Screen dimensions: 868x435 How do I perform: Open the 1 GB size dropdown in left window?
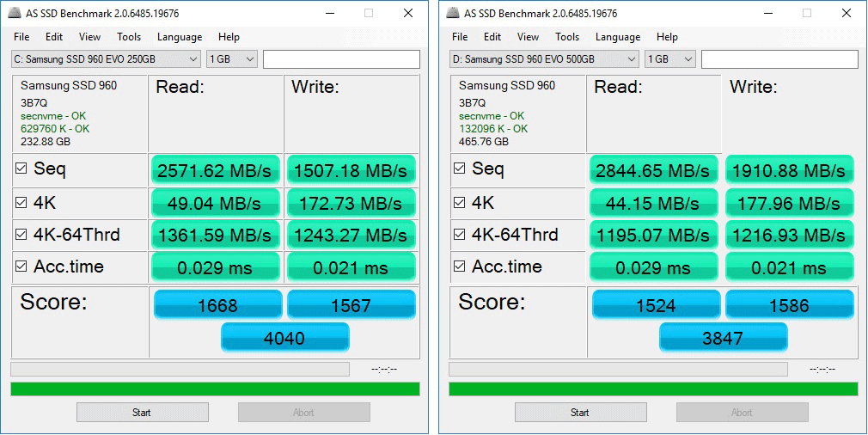(232, 59)
